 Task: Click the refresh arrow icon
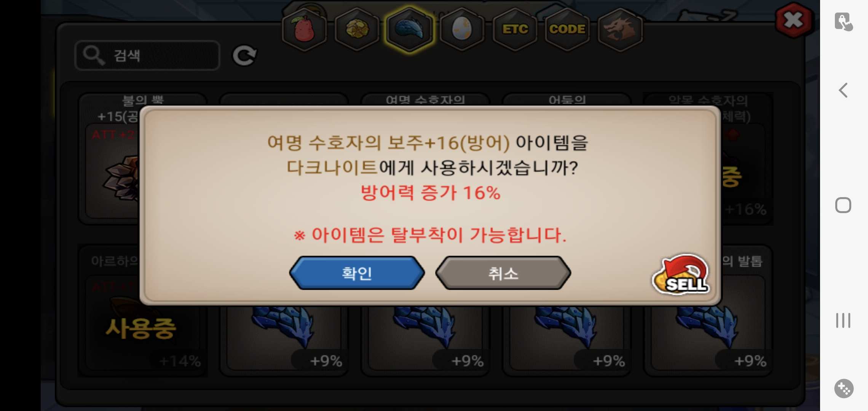[244, 56]
